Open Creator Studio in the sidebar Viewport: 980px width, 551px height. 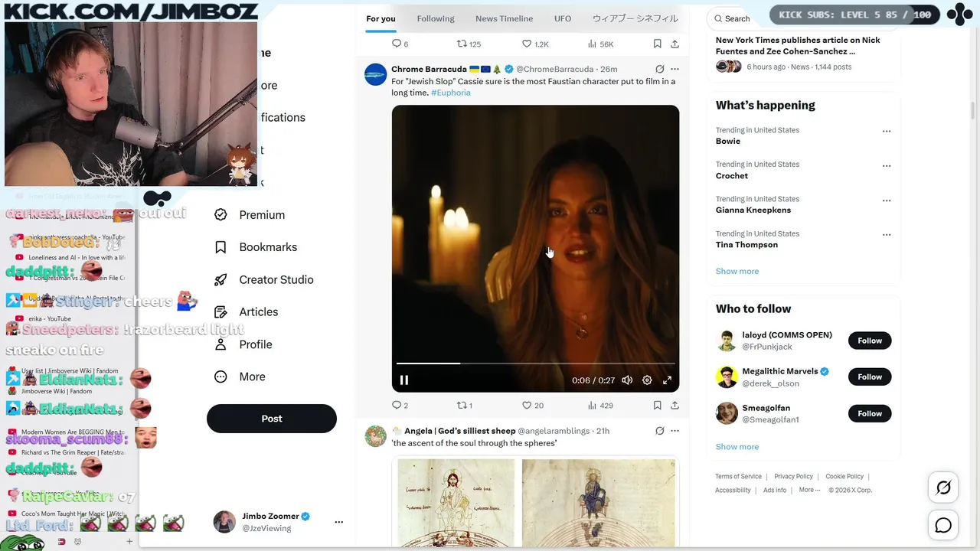click(x=264, y=279)
